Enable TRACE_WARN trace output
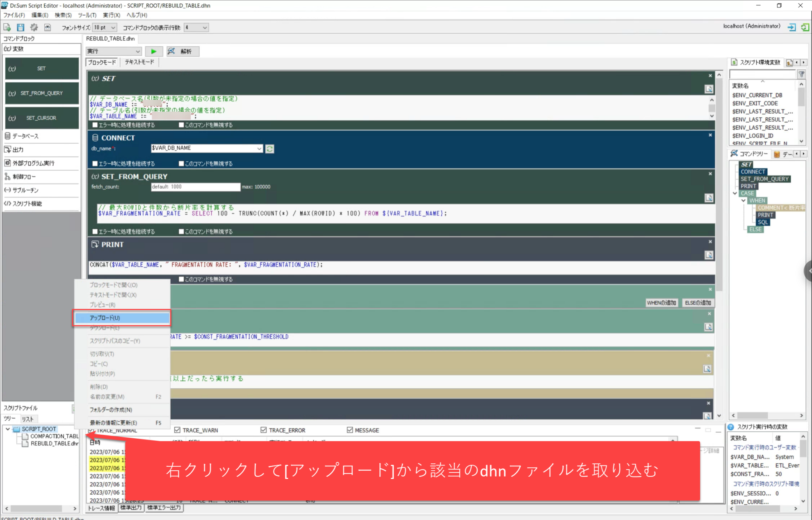Image resolution: width=812 pixels, height=520 pixels. (x=178, y=430)
